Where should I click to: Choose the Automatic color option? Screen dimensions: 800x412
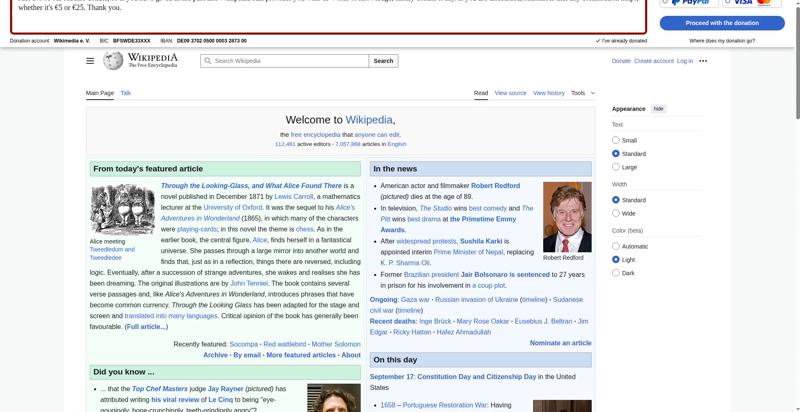tap(616, 246)
